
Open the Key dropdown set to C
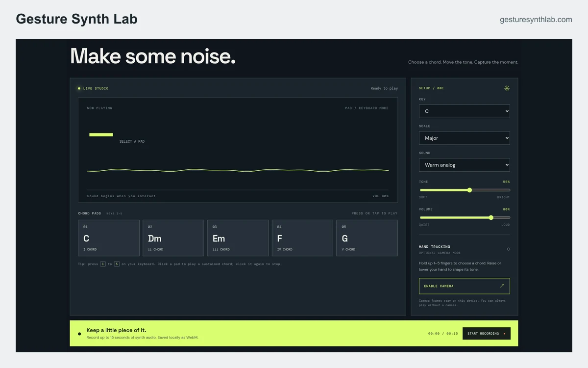tap(464, 111)
